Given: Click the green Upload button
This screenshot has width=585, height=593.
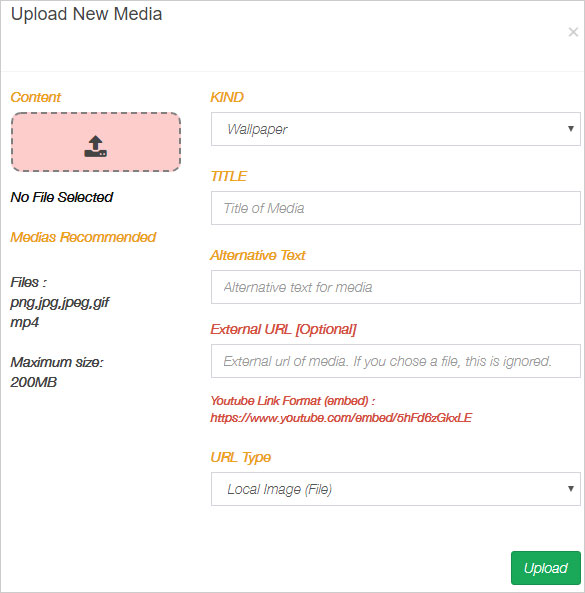Looking at the screenshot, I should coord(546,568).
